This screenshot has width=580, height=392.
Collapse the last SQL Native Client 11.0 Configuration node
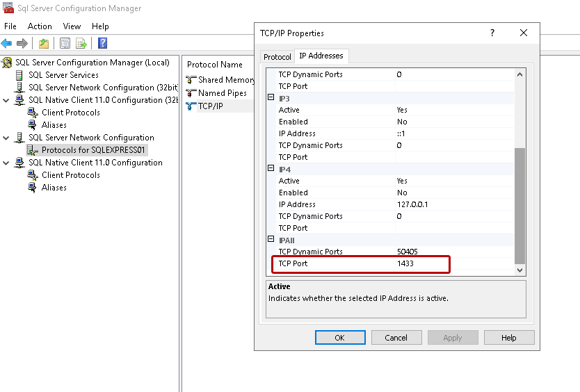click(x=6, y=163)
